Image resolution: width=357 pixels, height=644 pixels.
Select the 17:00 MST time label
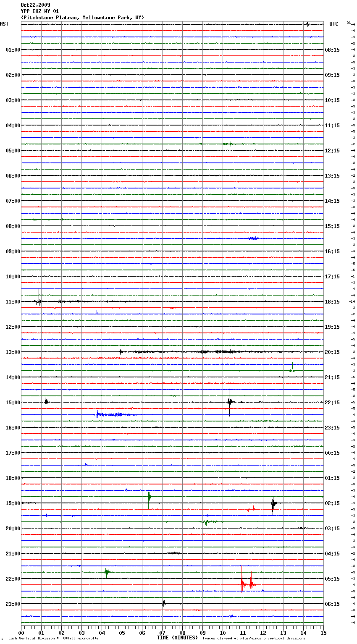pos(13,453)
